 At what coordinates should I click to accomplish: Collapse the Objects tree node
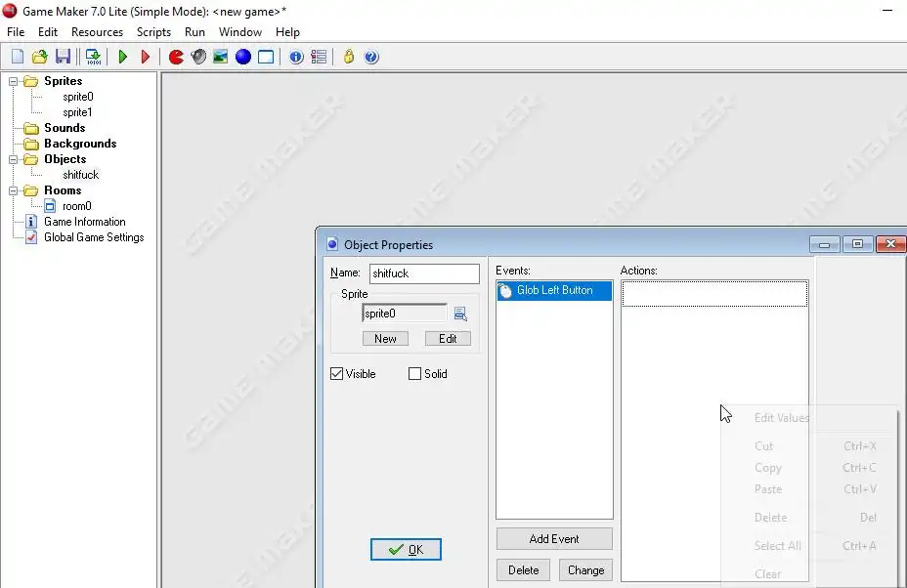click(x=14, y=159)
